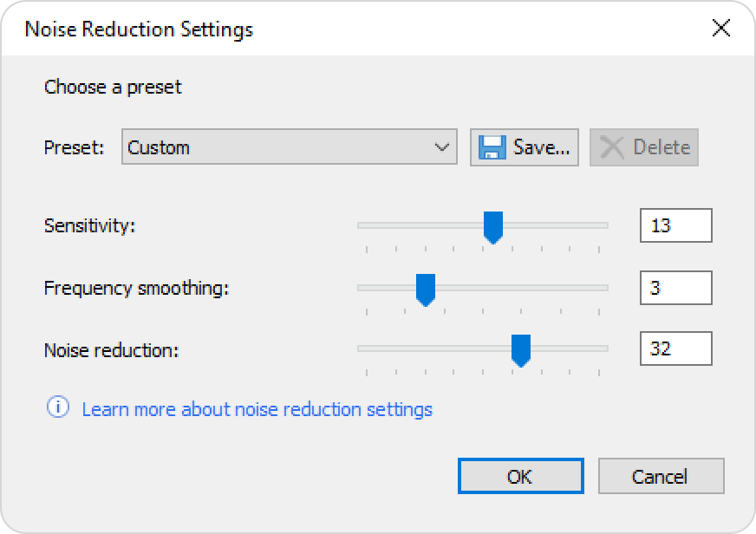Image resolution: width=756 pixels, height=534 pixels.
Task: Click the Delete button
Action: click(643, 147)
